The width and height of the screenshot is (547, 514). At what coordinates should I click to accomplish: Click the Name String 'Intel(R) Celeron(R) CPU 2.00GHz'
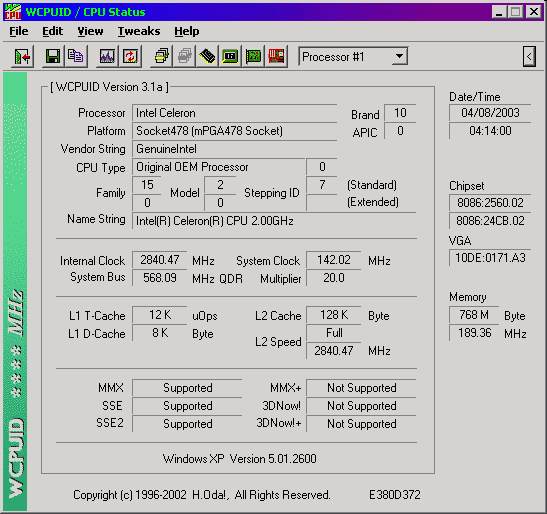[274, 221]
